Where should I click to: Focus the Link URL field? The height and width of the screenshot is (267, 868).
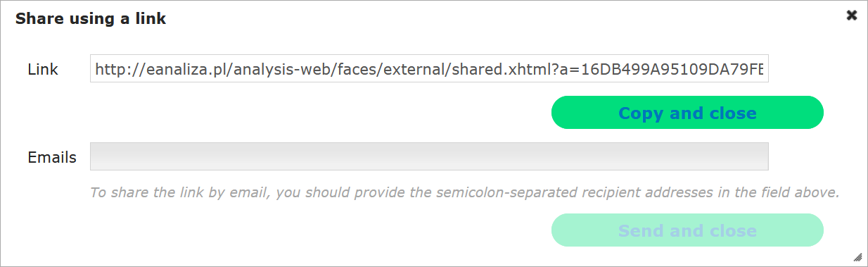pos(429,69)
